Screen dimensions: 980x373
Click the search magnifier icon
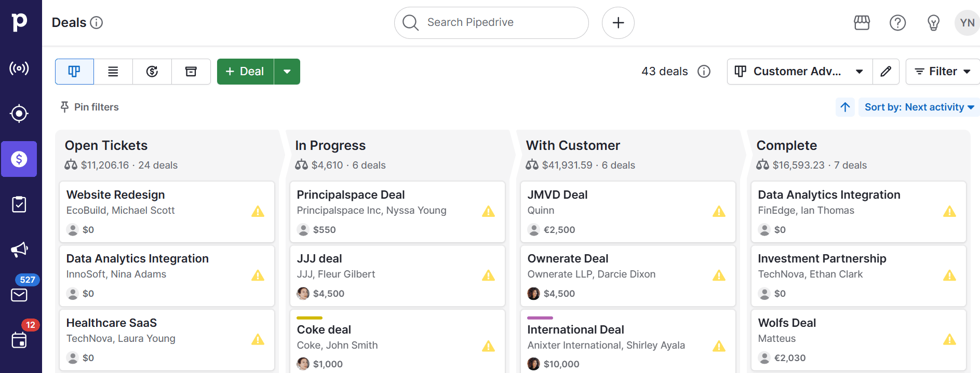point(410,23)
